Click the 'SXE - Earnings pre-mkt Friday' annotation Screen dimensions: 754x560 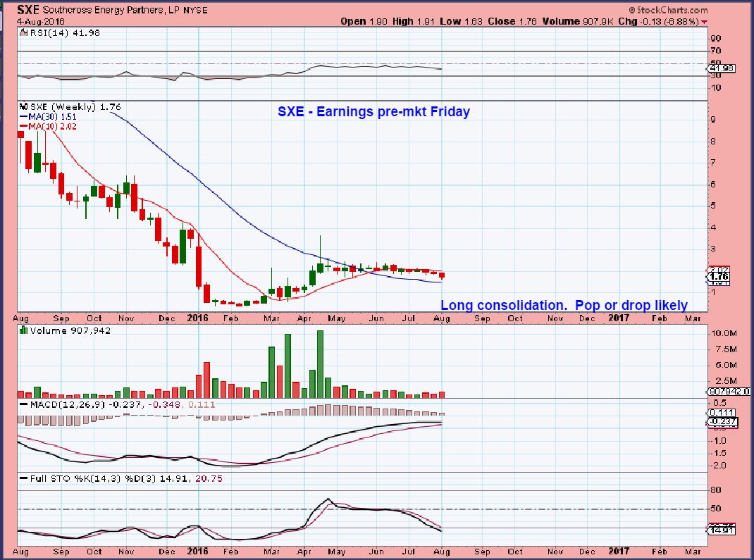coord(373,111)
